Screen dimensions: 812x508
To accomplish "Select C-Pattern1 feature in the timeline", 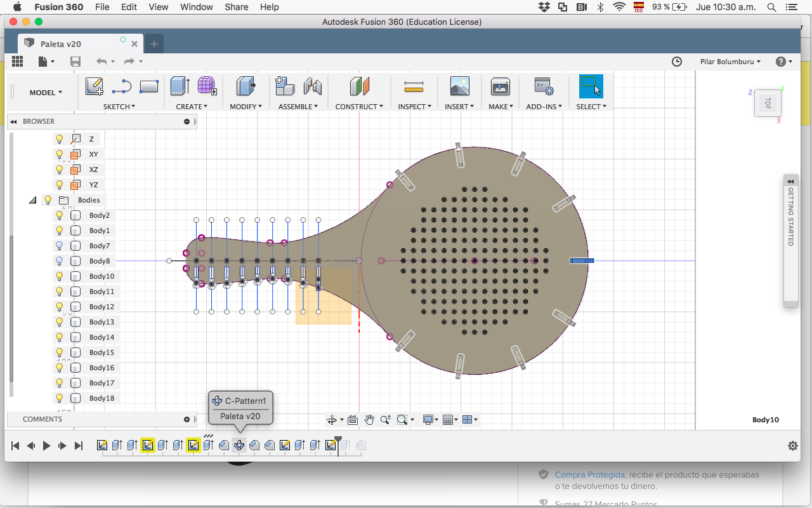I will (239, 446).
